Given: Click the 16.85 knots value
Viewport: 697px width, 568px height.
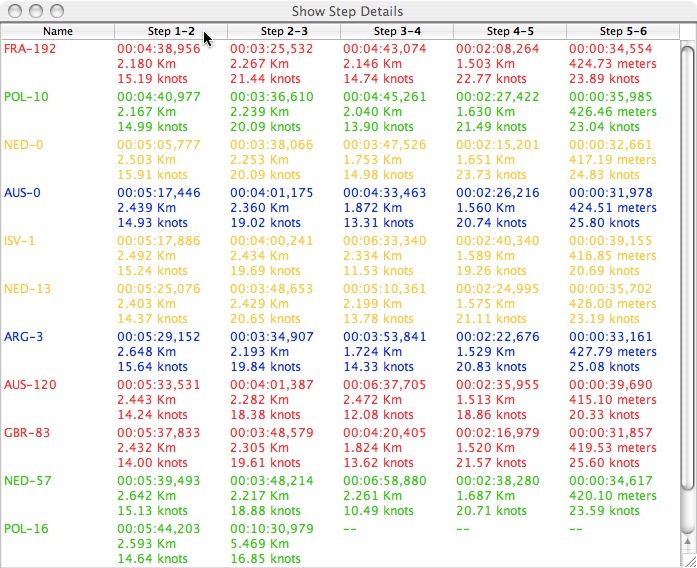Looking at the screenshot, I should [x=265, y=559].
